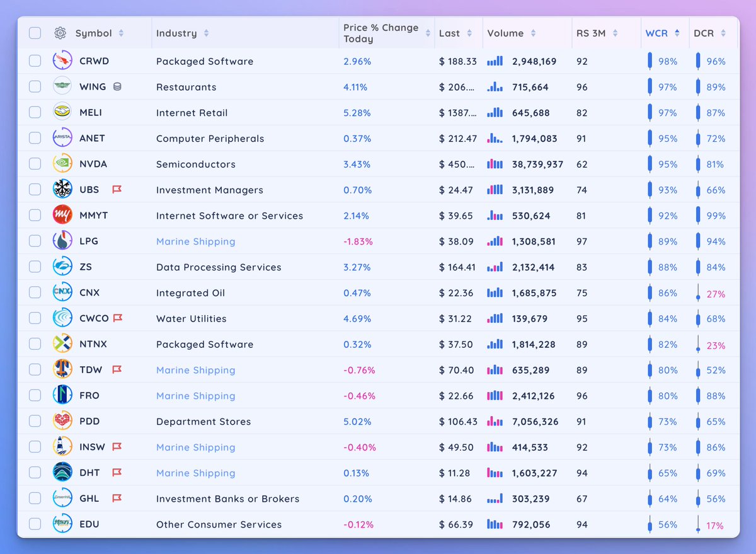The width and height of the screenshot is (756, 554).
Task: Click the 7,056,326 volume value
Action: pos(535,422)
